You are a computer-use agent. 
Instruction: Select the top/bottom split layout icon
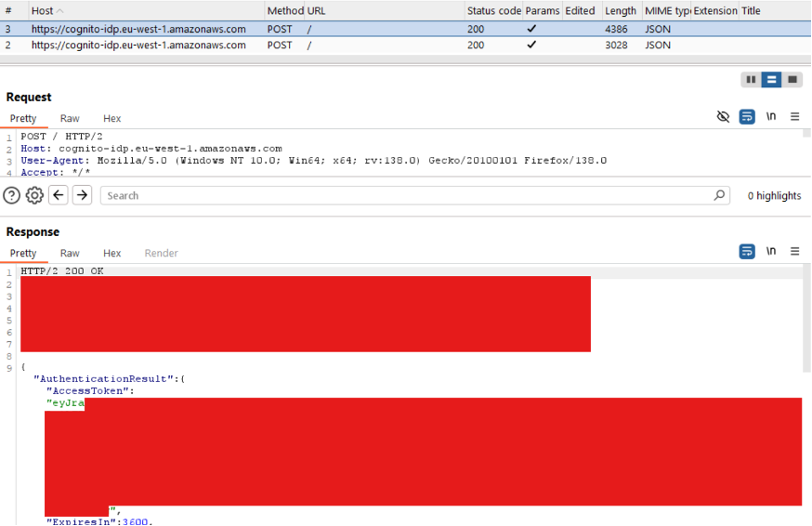coord(771,80)
